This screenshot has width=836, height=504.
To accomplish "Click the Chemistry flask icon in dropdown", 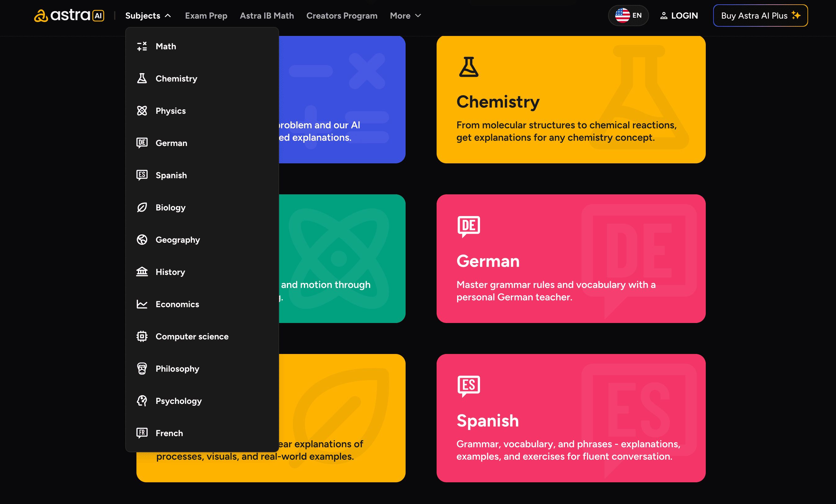I will 142,79.
